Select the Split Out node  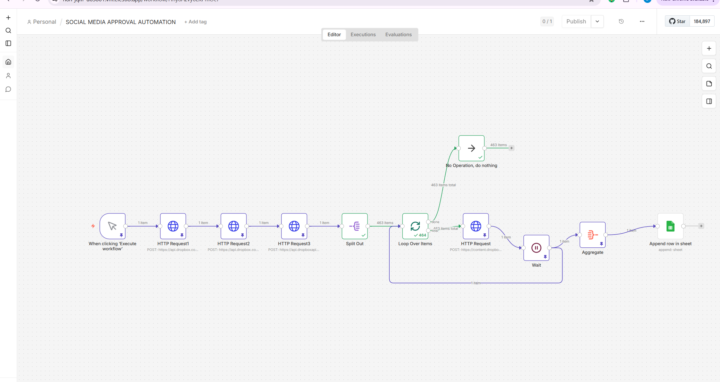pos(354,226)
